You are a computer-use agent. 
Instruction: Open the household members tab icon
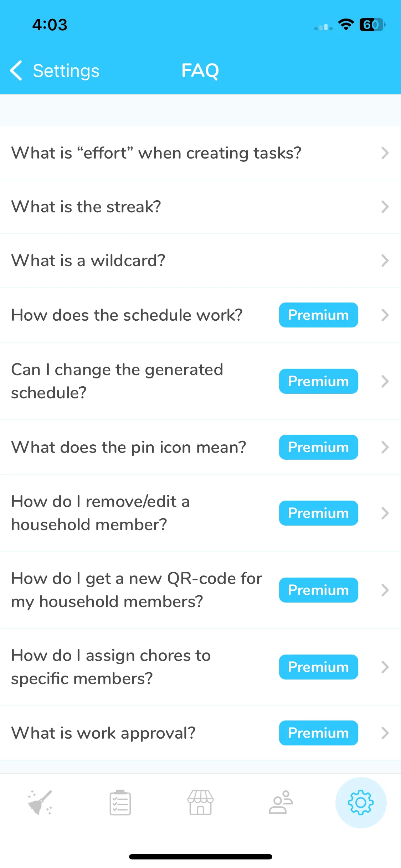click(281, 802)
